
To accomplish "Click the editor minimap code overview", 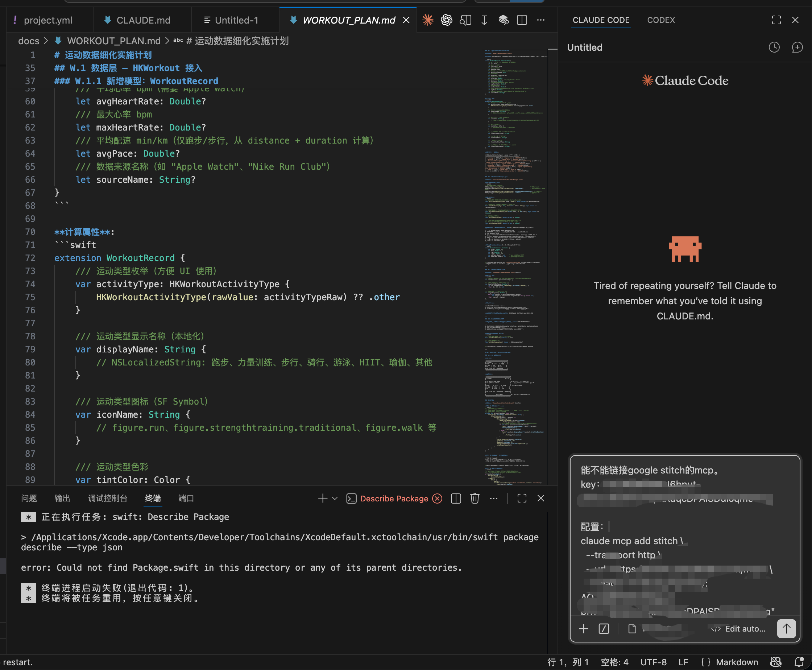I will point(515,266).
